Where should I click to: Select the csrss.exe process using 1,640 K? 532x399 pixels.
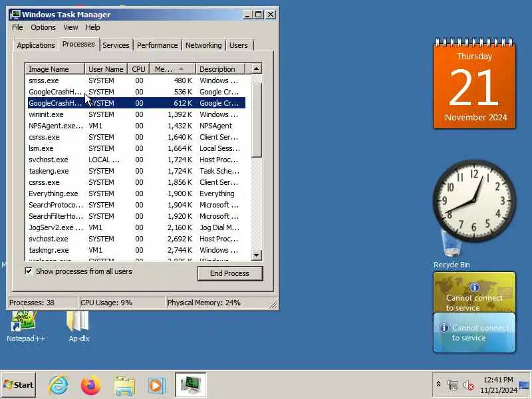tap(136, 137)
